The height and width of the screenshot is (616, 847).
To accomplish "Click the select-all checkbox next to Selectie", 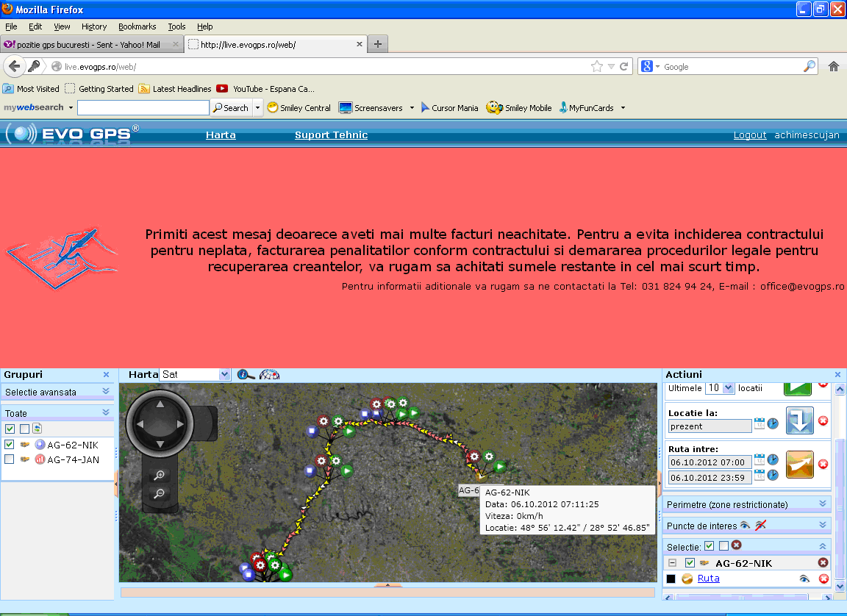I will (x=710, y=546).
